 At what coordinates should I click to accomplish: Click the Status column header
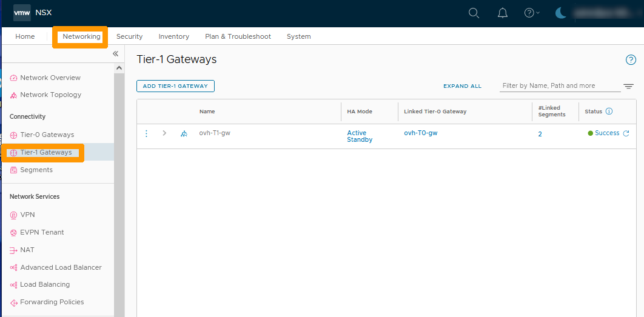(594, 112)
